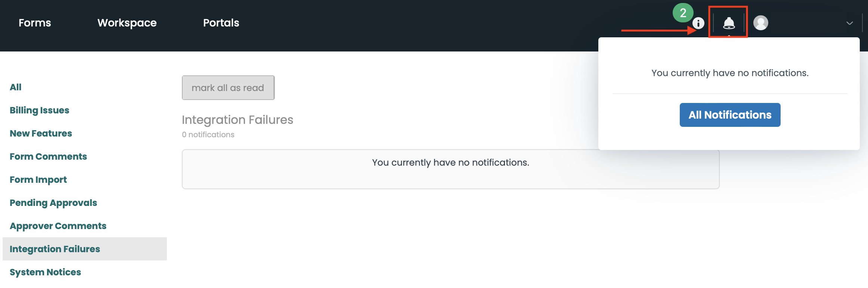Open the Workspace menu

pyautogui.click(x=127, y=23)
